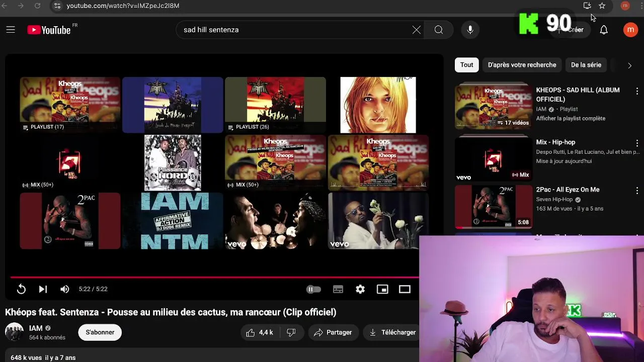This screenshot has width=644, height=362.
Task: View site information icon in address bar
Action: click(57, 6)
